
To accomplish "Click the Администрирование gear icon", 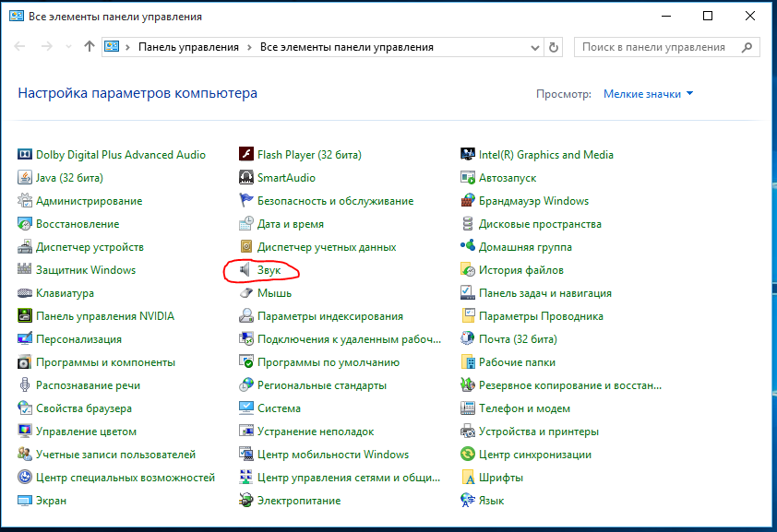I will (25, 200).
